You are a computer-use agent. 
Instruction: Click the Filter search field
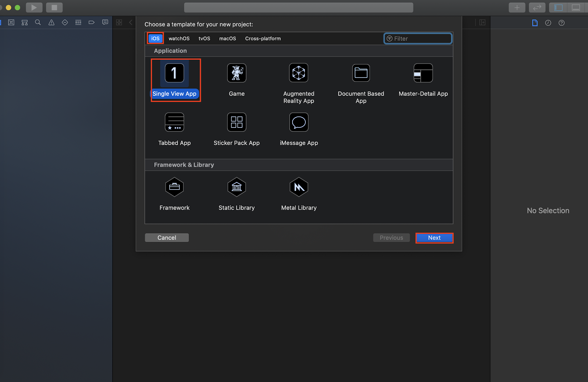tap(418, 39)
